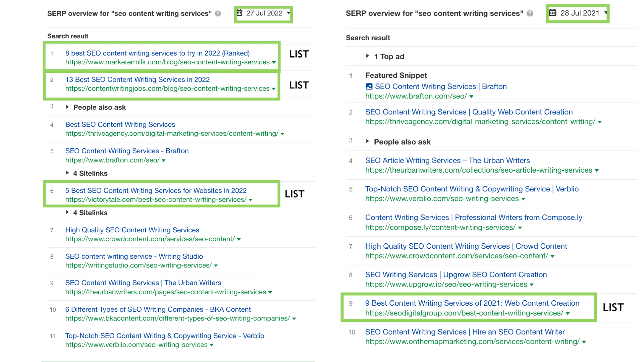The height and width of the screenshot is (362, 644).
Task: Click the crowdcontent.com URL in 2022 results
Action: click(150, 239)
